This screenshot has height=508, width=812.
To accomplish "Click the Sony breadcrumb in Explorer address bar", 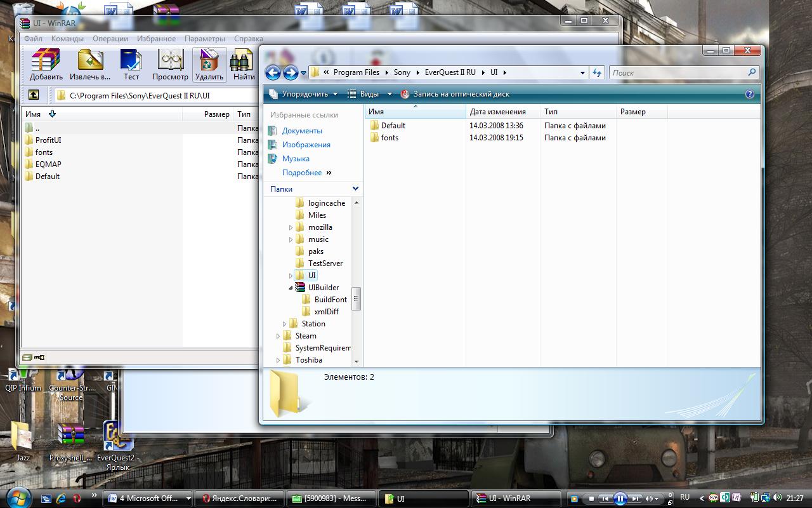I will tap(402, 72).
